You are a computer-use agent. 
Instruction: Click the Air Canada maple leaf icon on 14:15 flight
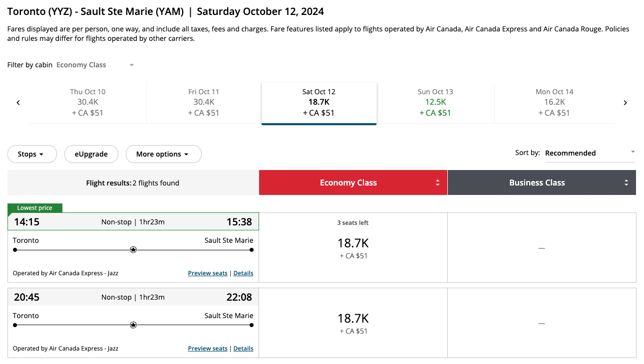(x=133, y=250)
